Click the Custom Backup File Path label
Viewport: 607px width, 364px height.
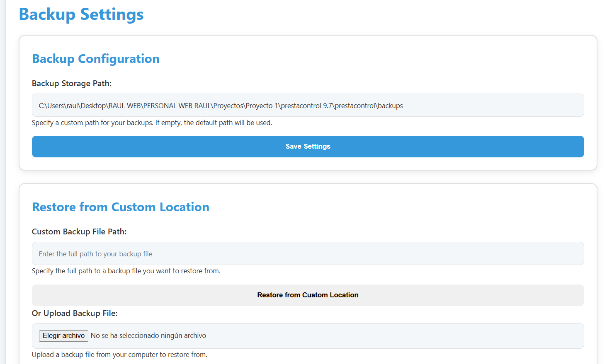79,232
